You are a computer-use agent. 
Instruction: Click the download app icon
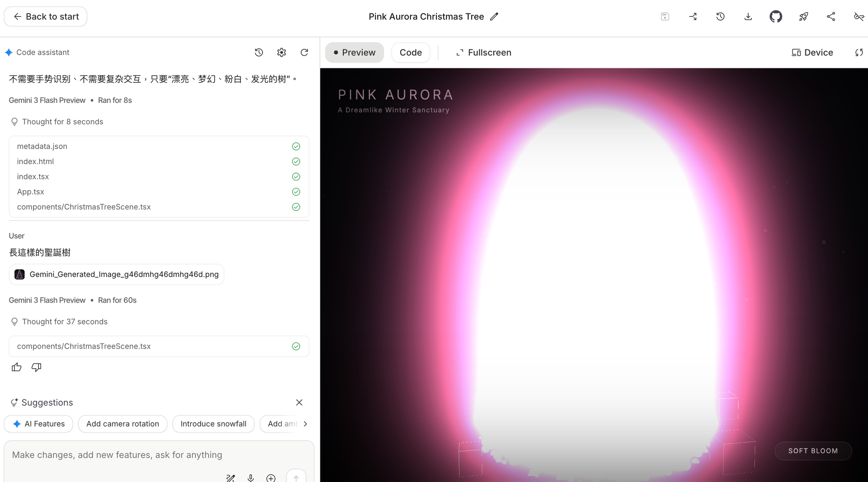748,17
